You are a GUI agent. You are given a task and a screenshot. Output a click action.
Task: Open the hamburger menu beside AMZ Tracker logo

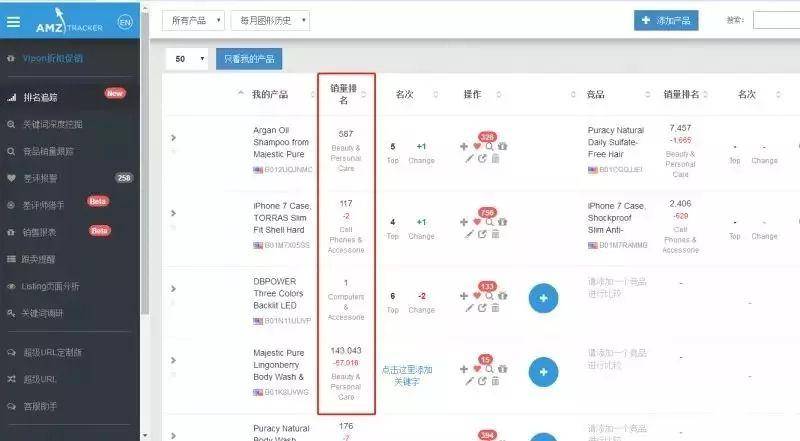13,22
